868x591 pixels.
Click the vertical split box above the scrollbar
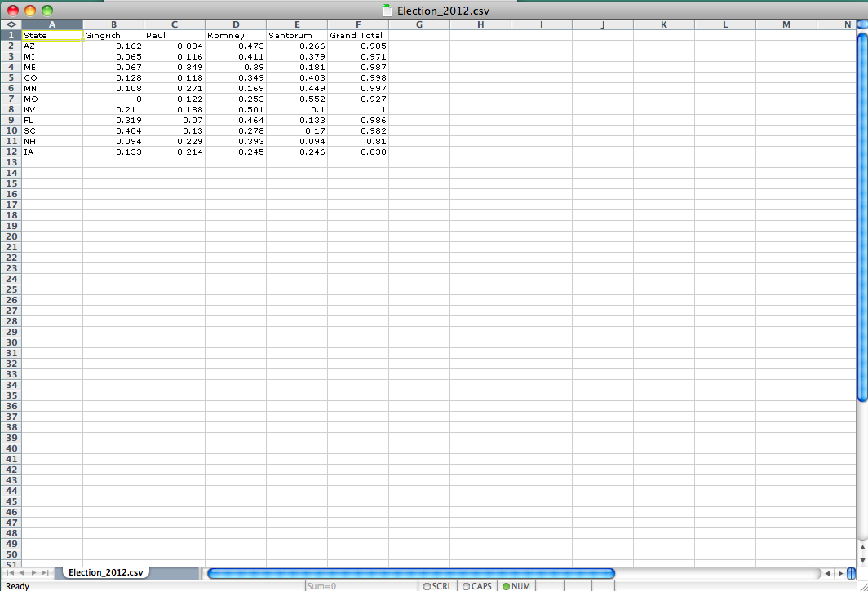(x=862, y=24)
